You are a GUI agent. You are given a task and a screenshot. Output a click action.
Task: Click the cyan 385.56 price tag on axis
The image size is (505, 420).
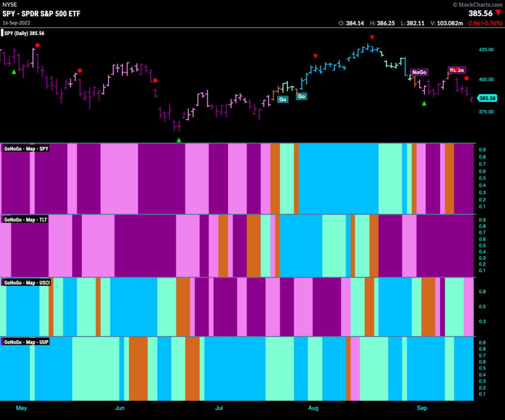(x=487, y=98)
